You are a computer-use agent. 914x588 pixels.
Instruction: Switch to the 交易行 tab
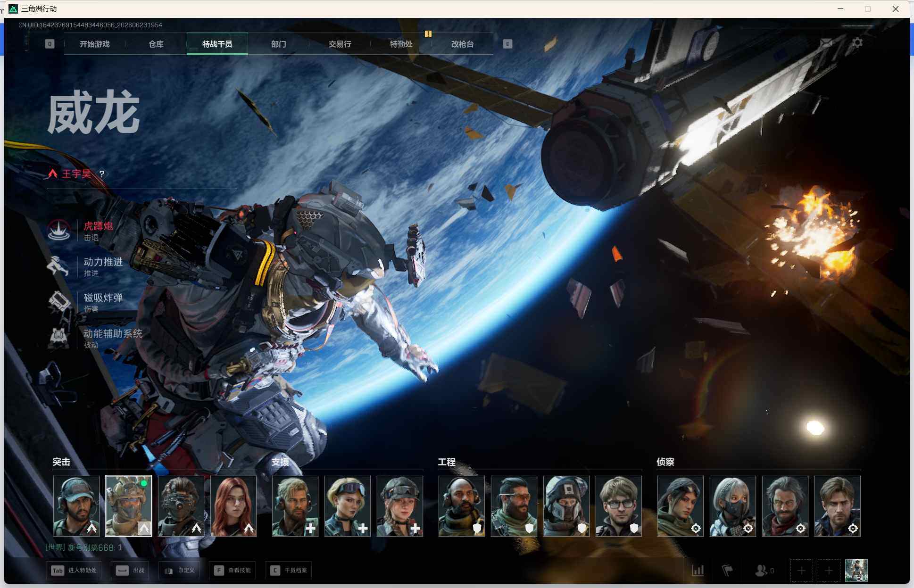coord(340,44)
